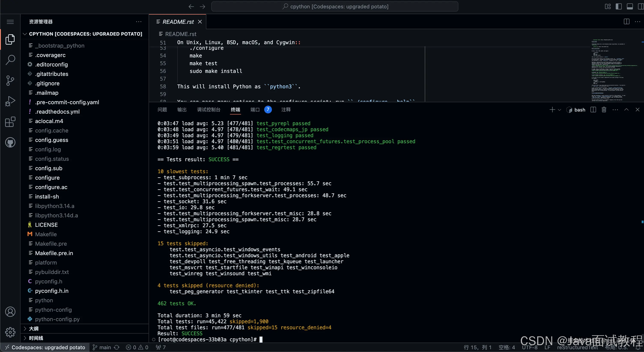The width and height of the screenshot is (644, 352).
Task: Split the terminal panel
Action: (593, 110)
